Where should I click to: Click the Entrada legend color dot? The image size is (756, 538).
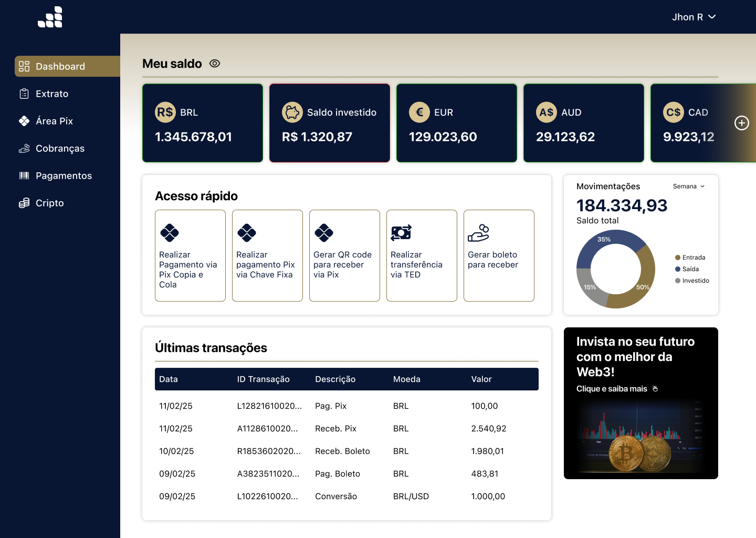678,257
